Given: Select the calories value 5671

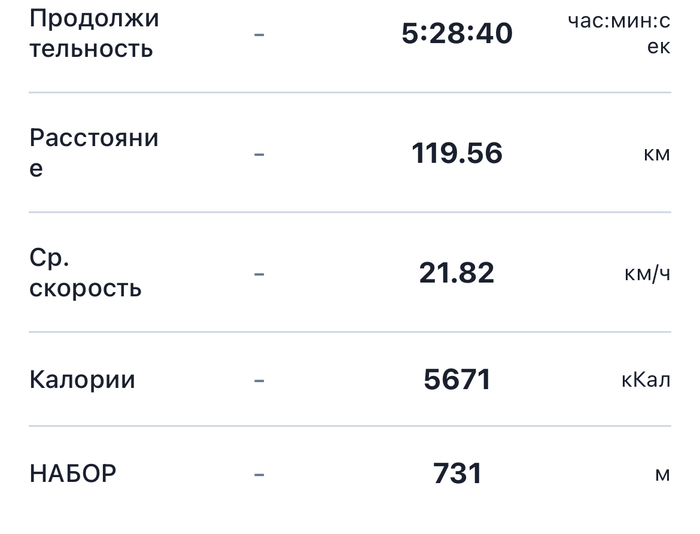Looking at the screenshot, I should coord(457,380).
